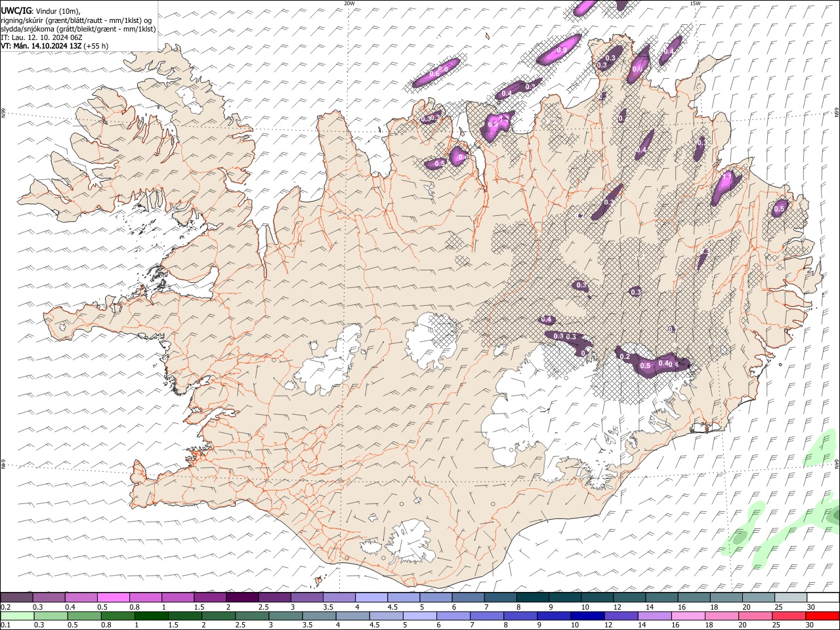This screenshot has height=630, width=840.
Task: Select the rain-scale swatch between 7 and 8
Action: (487, 616)
